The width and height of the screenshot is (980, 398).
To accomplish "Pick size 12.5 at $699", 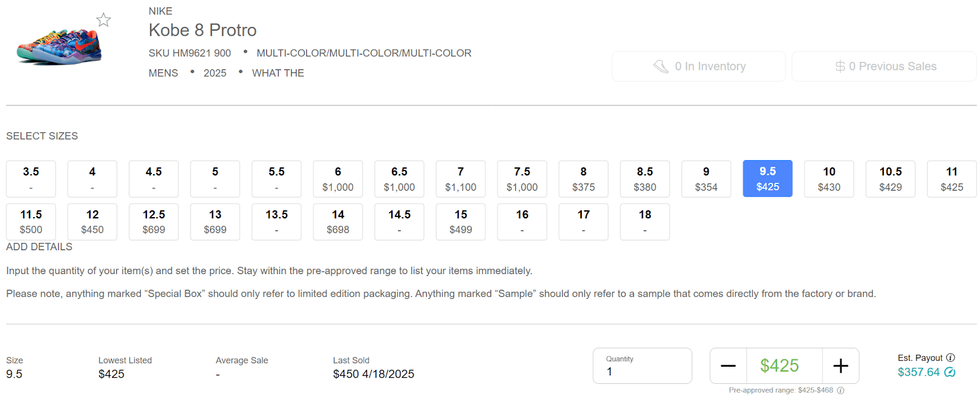I will [x=154, y=222].
